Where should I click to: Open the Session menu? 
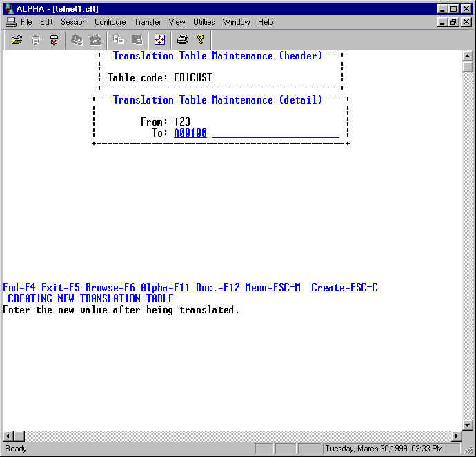pyautogui.click(x=73, y=22)
